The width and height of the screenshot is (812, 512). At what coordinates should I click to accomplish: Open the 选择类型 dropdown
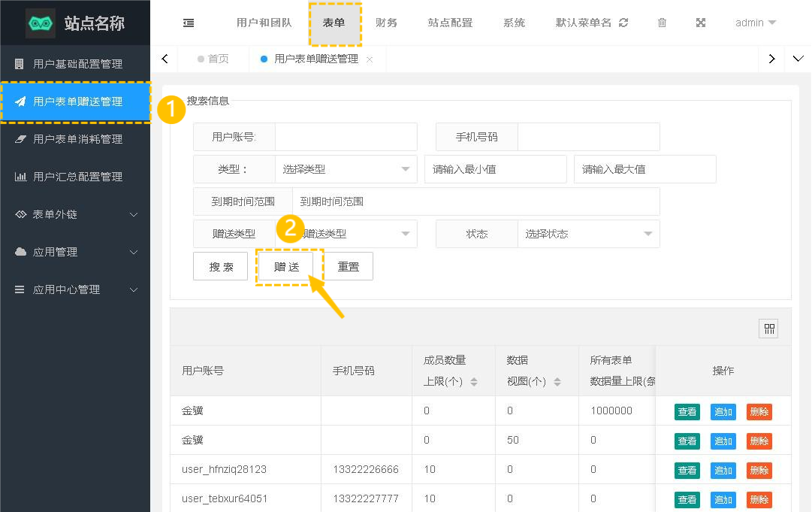pyautogui.click(x=346, y=169)
